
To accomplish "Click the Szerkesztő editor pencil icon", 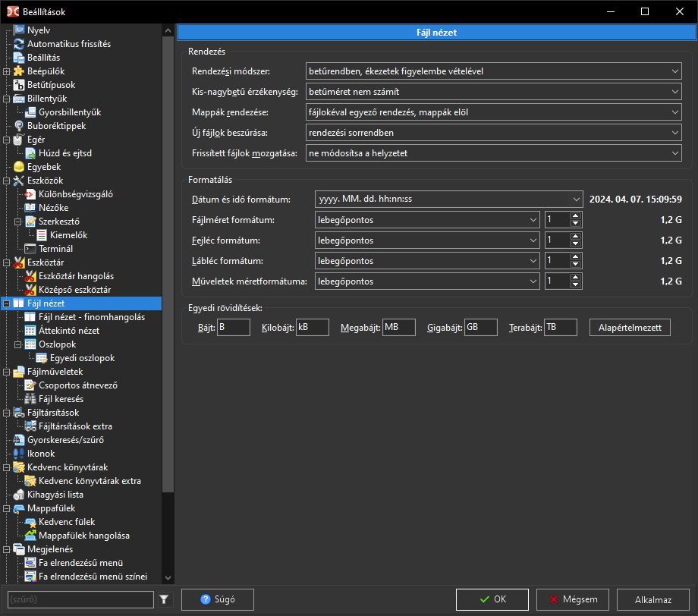I will pyautogui.click(x=30, y=222).
